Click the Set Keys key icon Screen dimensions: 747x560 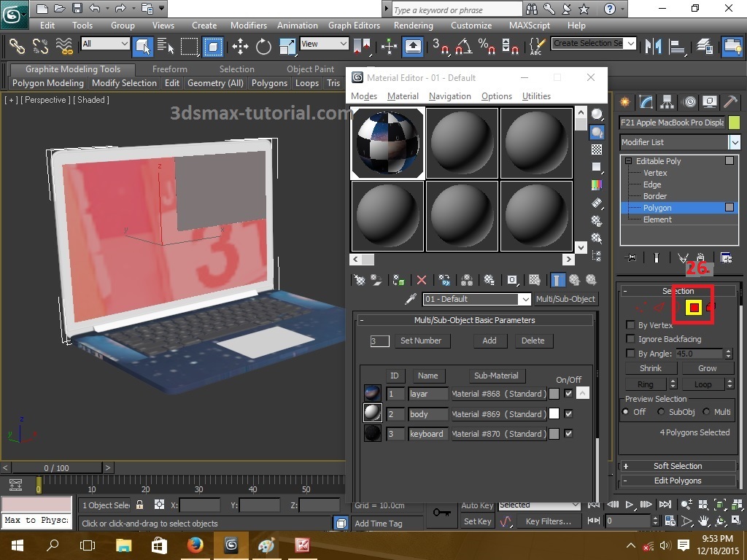coord(441,513)
